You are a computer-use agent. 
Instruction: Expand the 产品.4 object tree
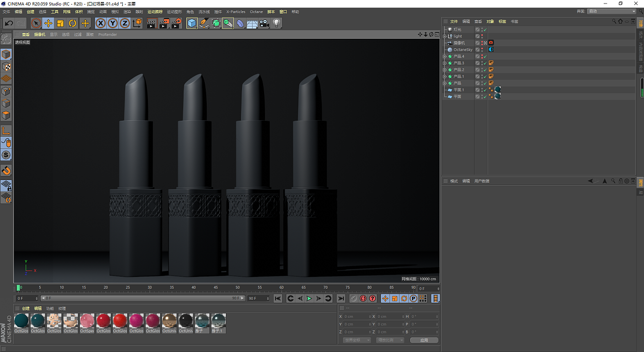point(445,56)
